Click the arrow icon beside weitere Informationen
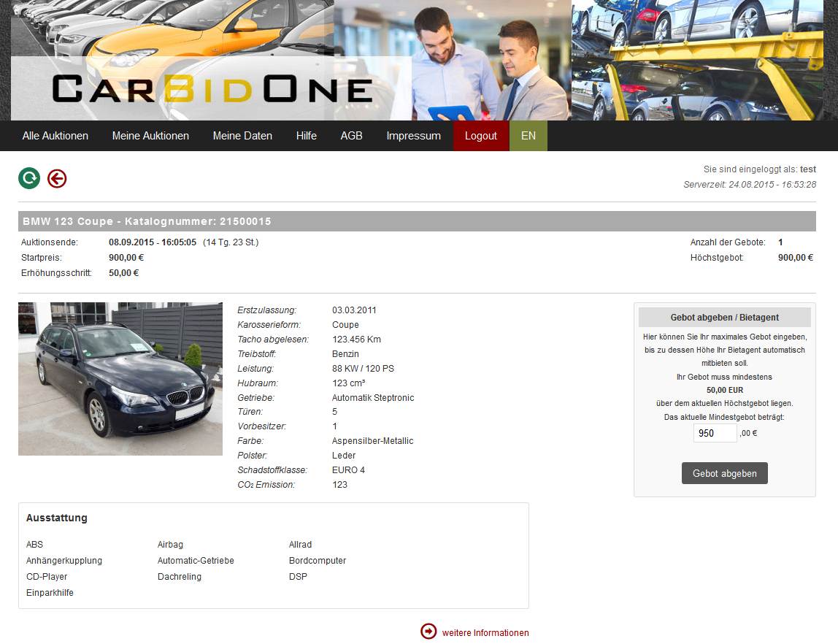Viewport: 838px width, 644px height. (428, 632)
